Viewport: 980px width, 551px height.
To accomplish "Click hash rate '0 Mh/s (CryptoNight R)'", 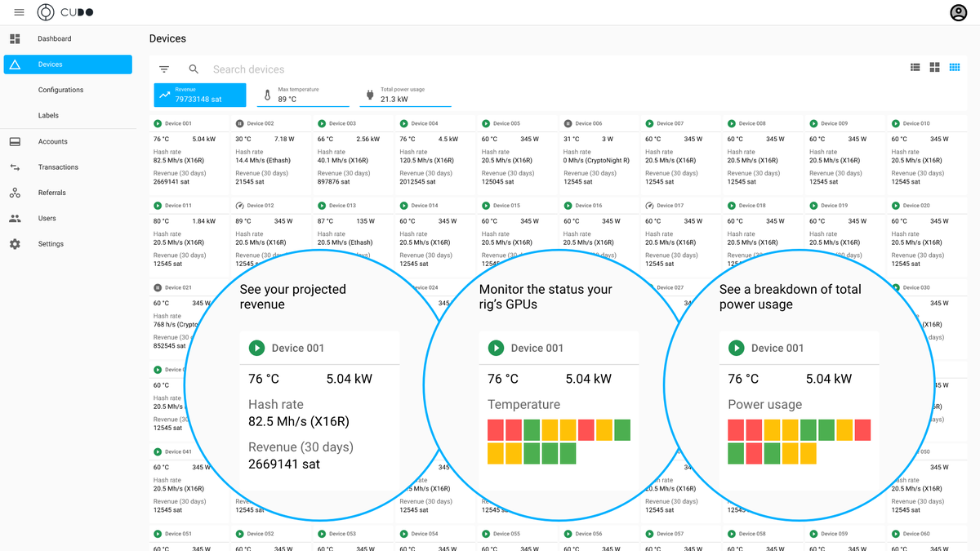I will click(596, 161).
